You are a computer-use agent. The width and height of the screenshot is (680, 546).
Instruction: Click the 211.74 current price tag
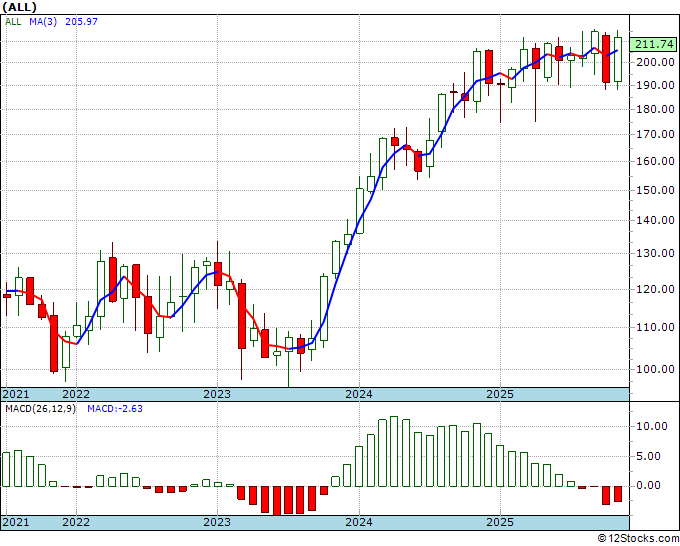[x=653, y=44]
